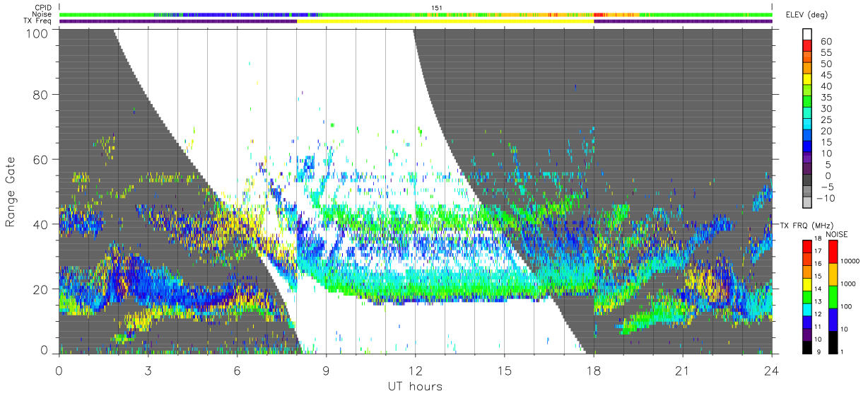Click the '11' label on the TX FRQ colorbar
Image resolution: width=868 pixels, height=401 pixels.
818,327
